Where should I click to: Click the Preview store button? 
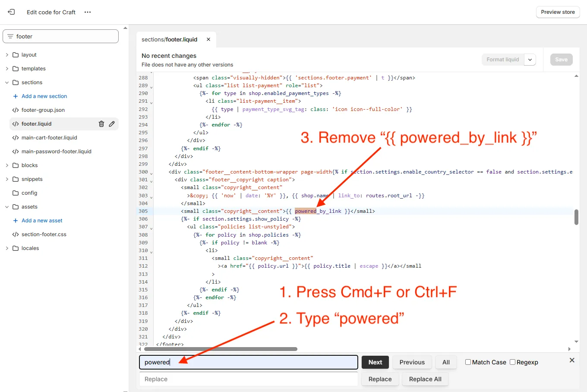coord(558,12)
